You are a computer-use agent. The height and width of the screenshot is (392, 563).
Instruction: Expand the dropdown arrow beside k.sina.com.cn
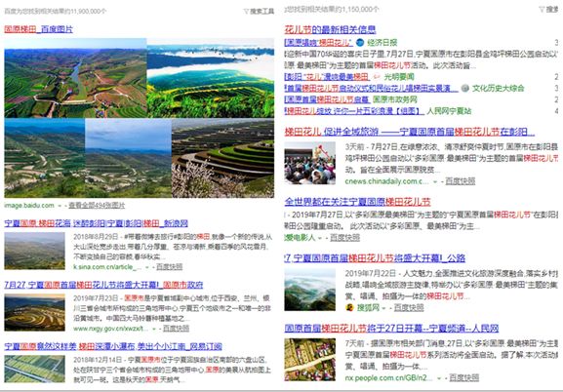point(147,267)
